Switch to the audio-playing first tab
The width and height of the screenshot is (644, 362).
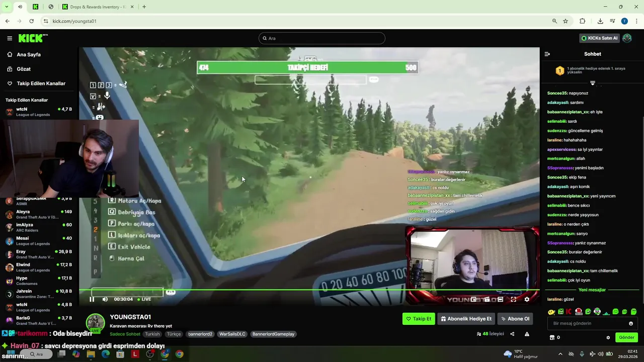20,7
